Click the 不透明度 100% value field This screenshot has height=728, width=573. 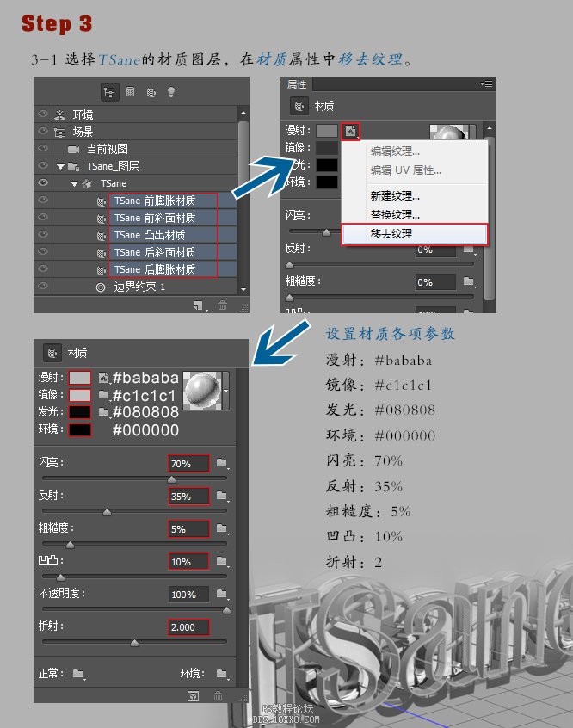click(188, 595)
